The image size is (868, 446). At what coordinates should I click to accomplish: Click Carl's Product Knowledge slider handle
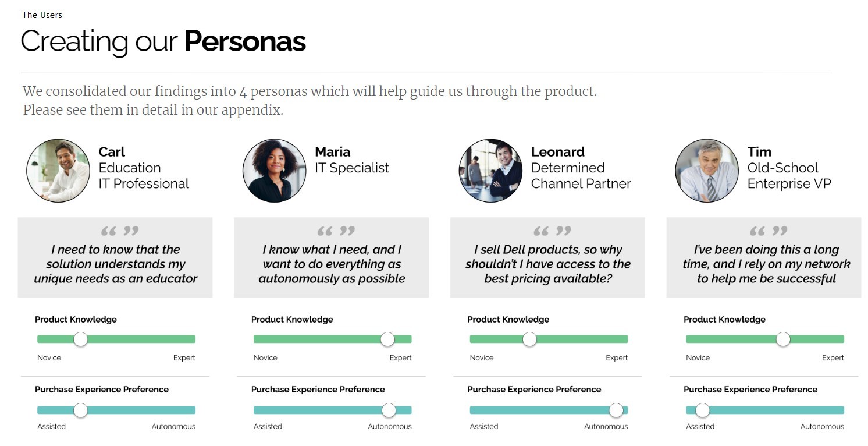point(81,339)
